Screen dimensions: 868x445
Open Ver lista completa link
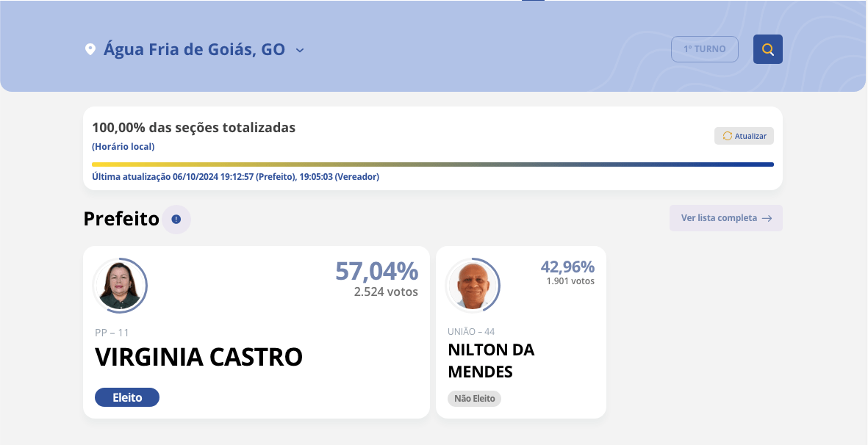tap(719, 218)
